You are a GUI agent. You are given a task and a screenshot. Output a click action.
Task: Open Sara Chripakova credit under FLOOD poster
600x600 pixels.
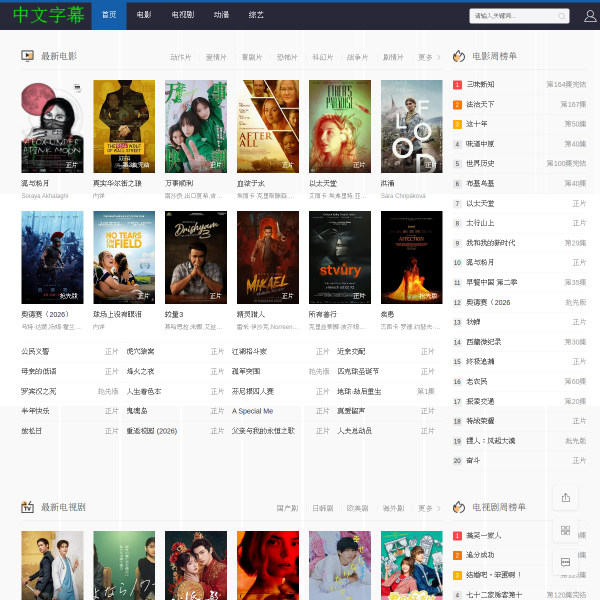pyautogui.click(x=403, y=196)
